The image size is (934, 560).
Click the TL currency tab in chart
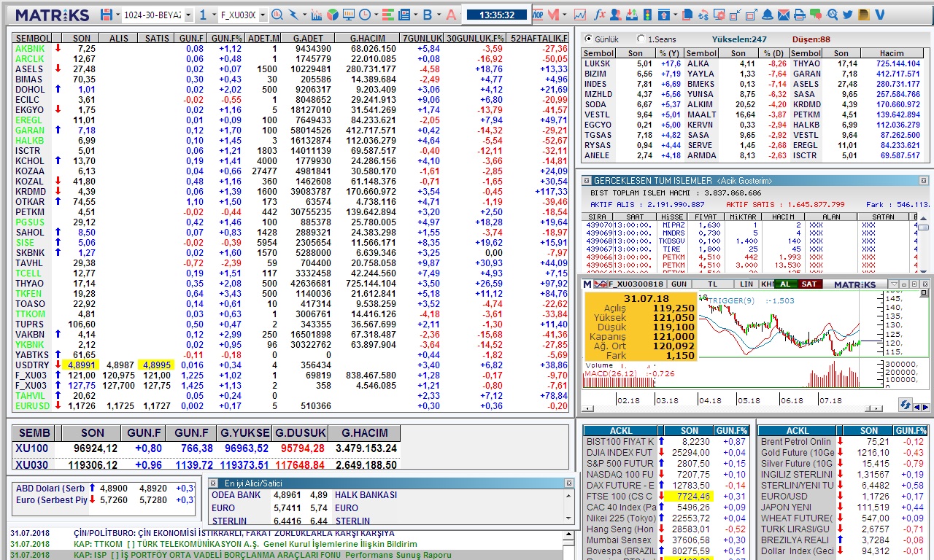click(712, 284)
